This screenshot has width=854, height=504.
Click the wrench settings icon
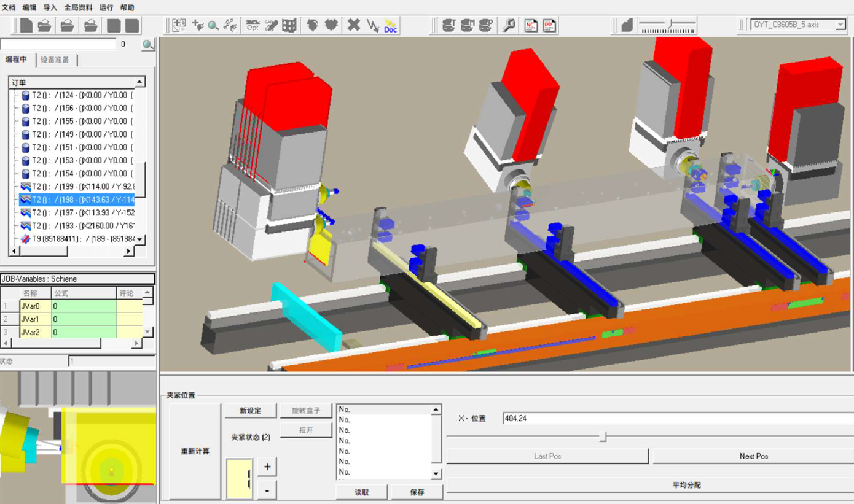[509, 25]
